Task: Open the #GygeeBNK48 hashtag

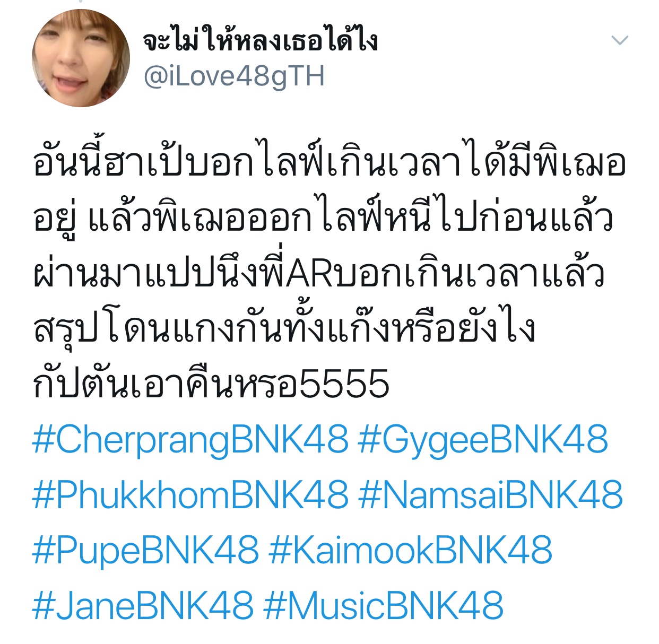Action: [x=483, y=439]
